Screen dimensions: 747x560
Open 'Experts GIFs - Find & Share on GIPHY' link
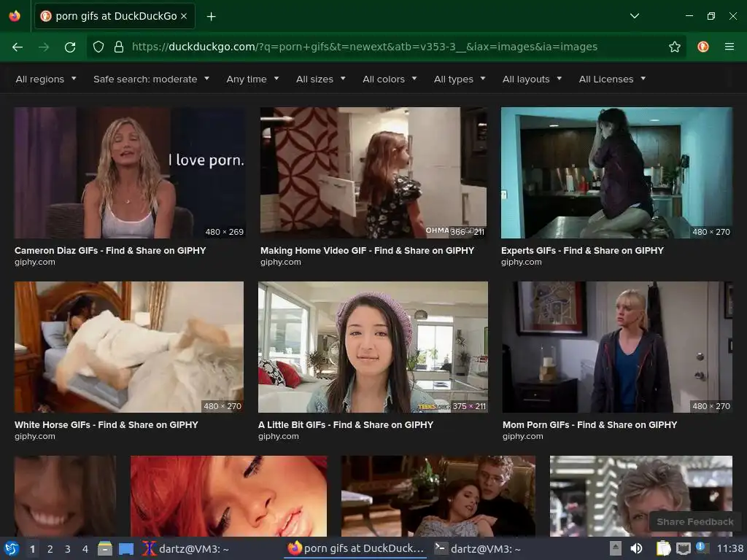[x=582, y=251]
